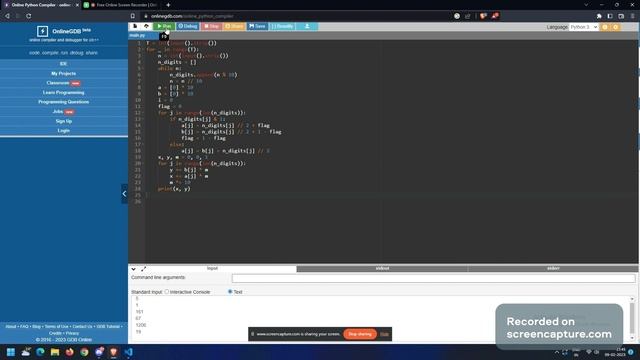Start the Debug session
This screenshot has width=640, height=360.
click(x=188, y=26)
